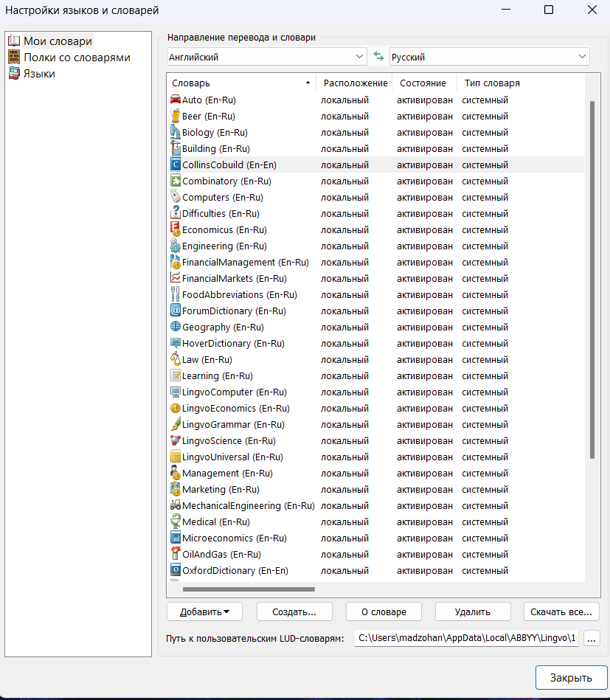610x700 pixels.
Task: Select the LingvoEconomics (En-Ru) row
Action: 376,408
